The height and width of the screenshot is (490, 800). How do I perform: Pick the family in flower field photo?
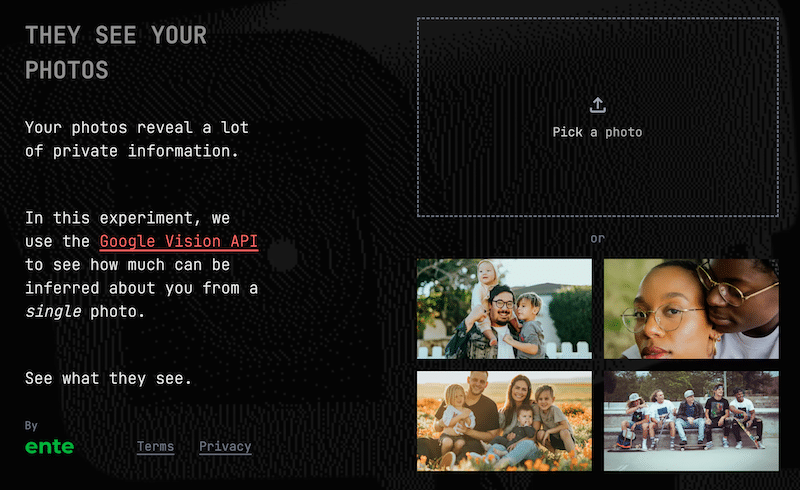[x=504, y=421]
